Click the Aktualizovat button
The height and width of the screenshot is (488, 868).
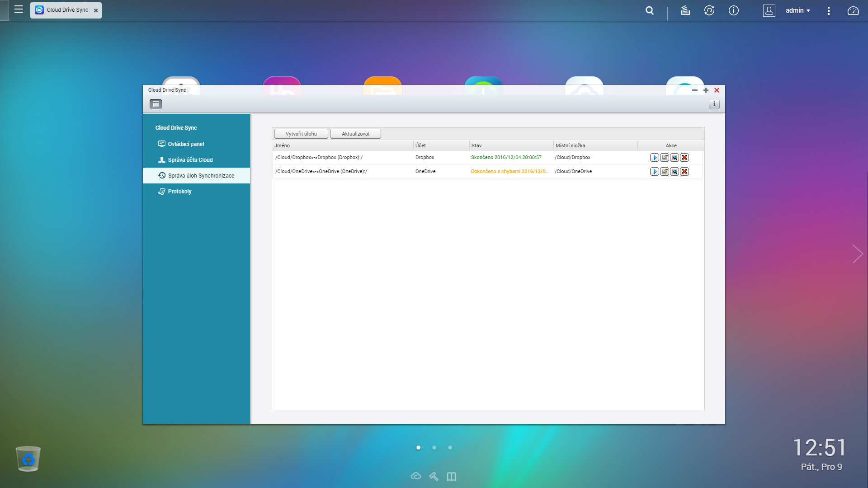click(x=355, y=134)
